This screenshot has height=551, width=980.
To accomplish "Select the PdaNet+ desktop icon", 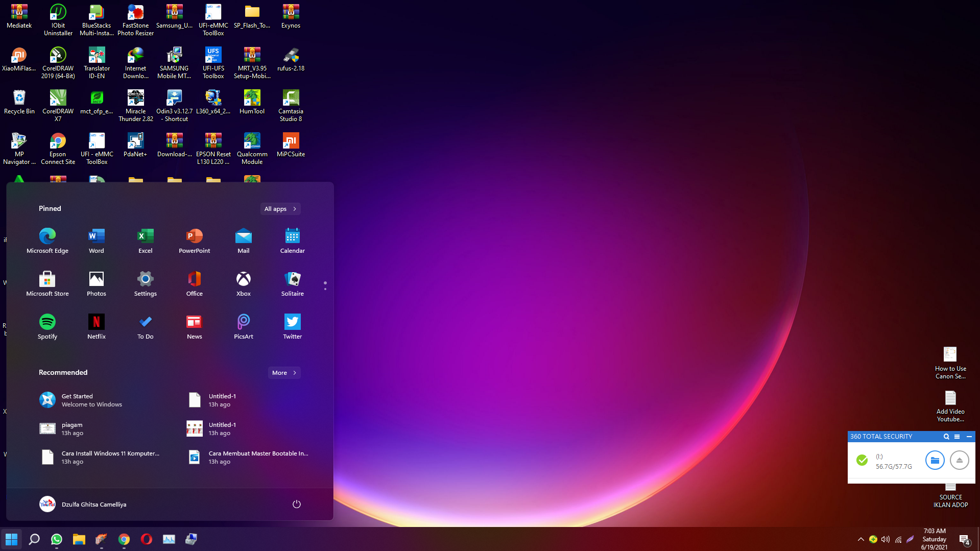I will point(136,145).
